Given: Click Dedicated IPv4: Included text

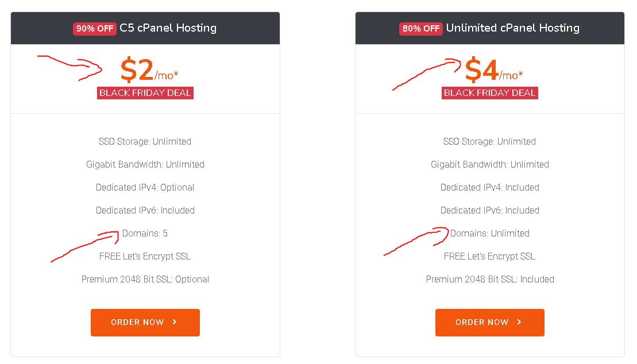Looking at the screenshot, I should 489,187.
